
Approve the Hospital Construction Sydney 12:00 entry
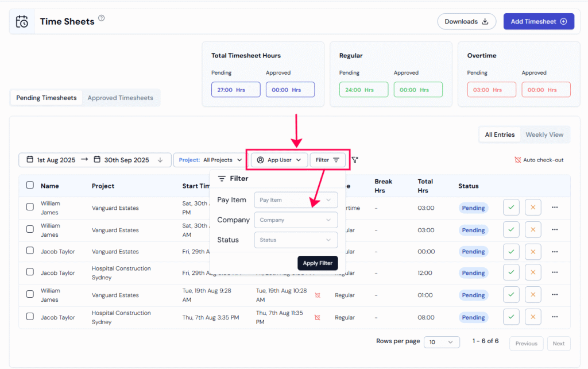[510, 273]
